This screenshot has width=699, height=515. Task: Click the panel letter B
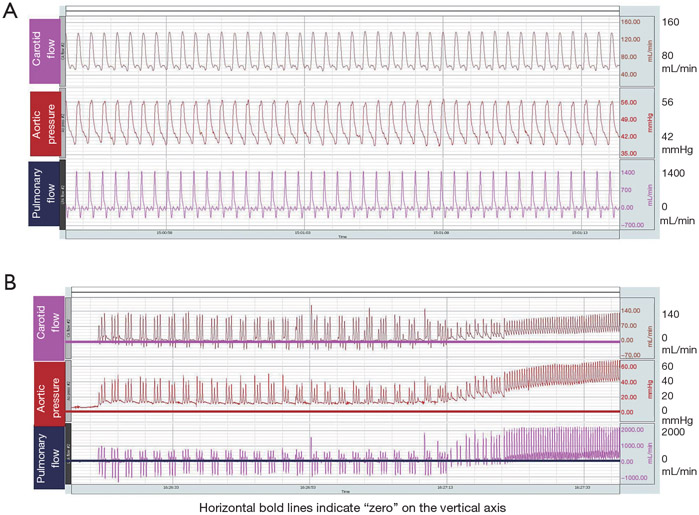pos(10,282)
